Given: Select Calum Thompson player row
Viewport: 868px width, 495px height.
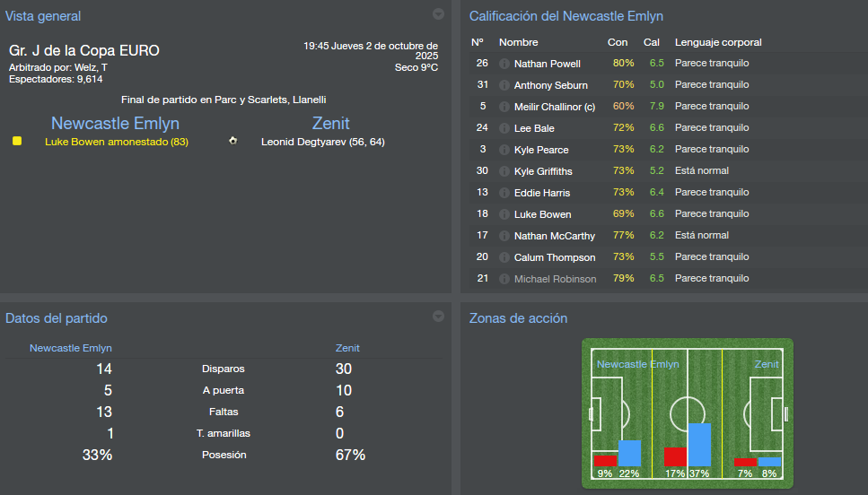Looking at the screenshot, I should point(664,257).
